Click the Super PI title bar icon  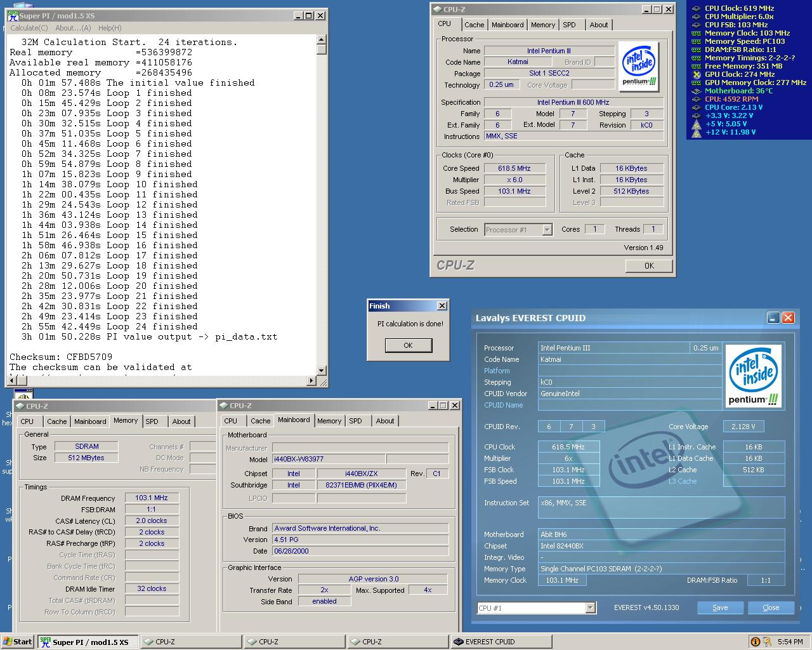point(13,16)
